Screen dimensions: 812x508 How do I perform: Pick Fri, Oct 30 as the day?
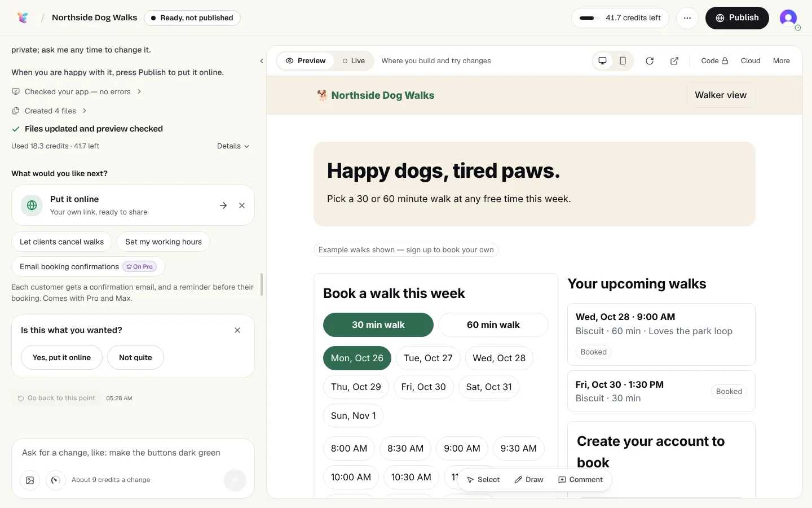(x=423, y=387)
